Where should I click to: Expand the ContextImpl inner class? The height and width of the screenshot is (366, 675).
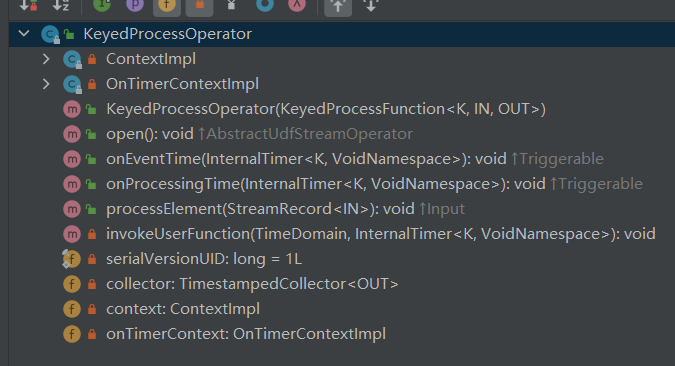tap(46, 59)
